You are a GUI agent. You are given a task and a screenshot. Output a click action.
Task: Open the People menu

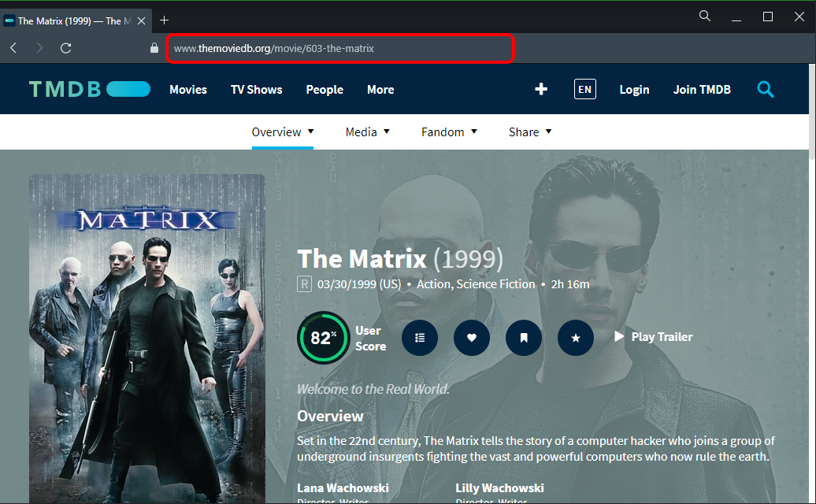[325, 90]
